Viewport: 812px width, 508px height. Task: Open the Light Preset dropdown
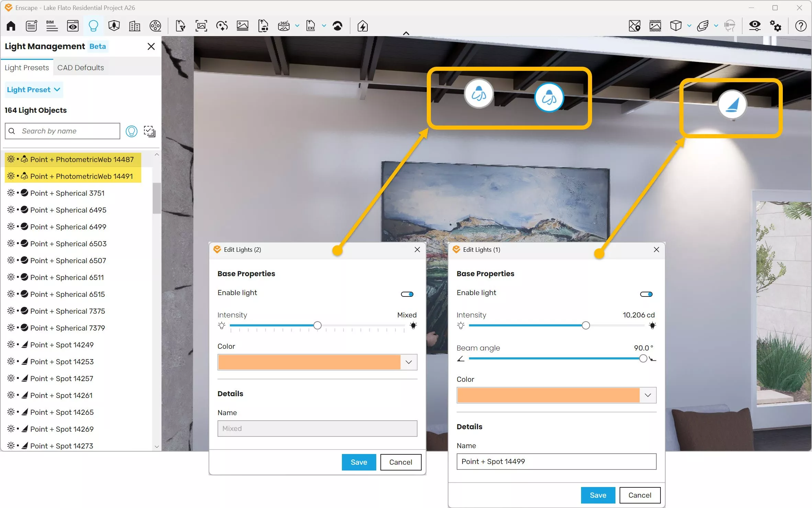[34, 90]
